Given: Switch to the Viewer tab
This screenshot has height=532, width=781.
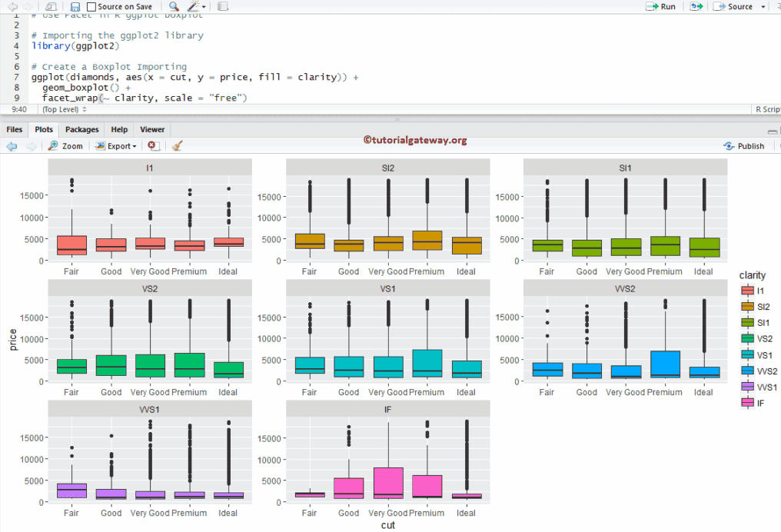Looking at the screenshot, I should click(151, 129).
